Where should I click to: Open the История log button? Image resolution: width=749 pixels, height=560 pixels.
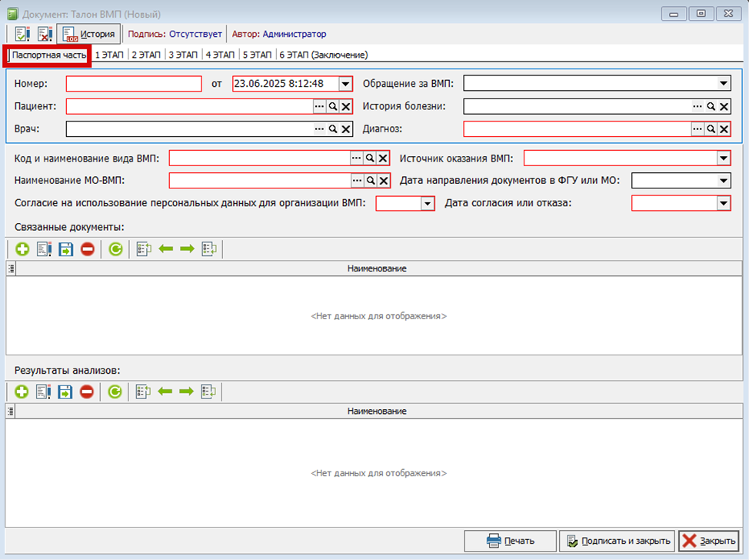pyautogui.click(x=89, y=34)
